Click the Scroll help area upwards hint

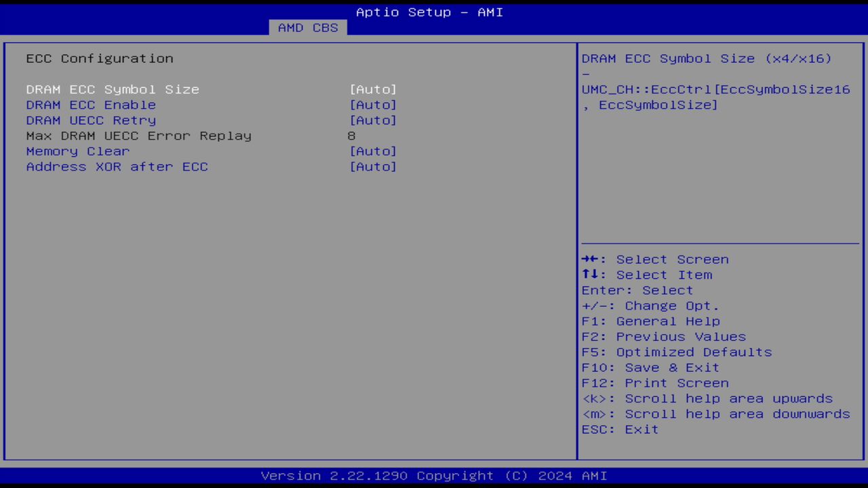[707, 399]
